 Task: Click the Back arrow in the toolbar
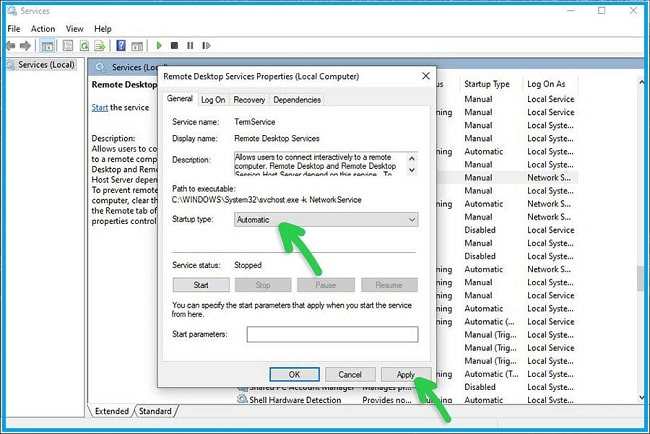11,46
